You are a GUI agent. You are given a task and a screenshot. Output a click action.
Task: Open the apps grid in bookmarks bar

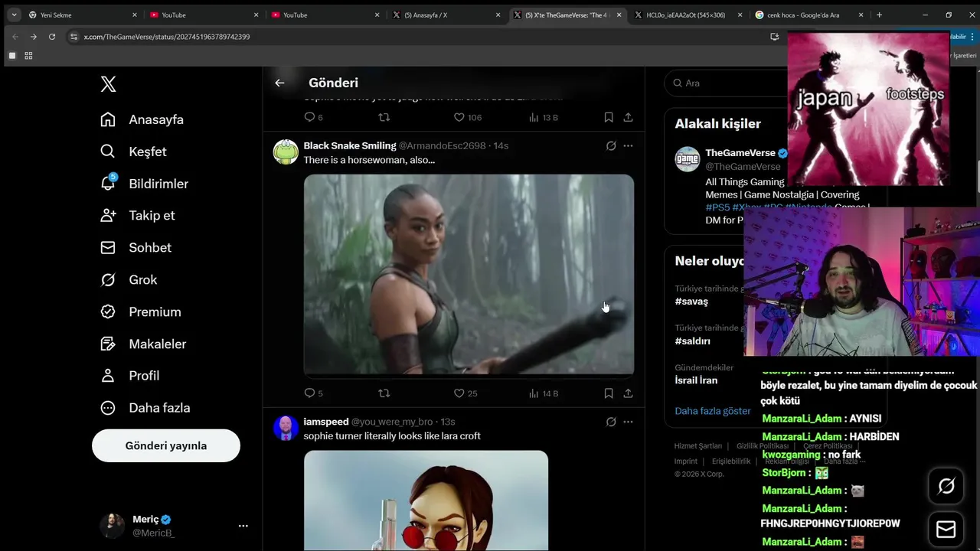[x=28, y=56]
